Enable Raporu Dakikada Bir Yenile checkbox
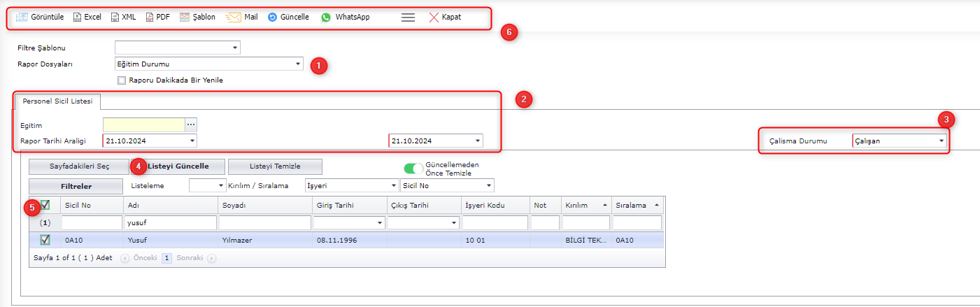The width and height of the screenshot is (980, 307). point(122,80)
